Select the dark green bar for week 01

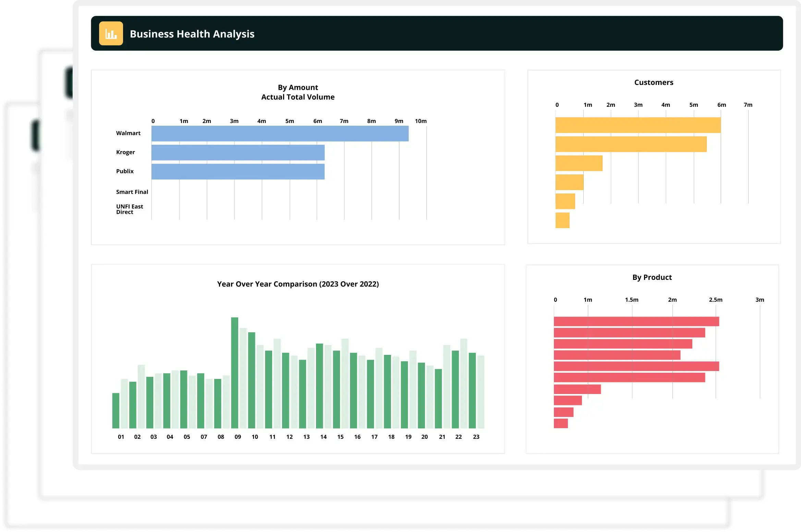click(x=116, y=410)
